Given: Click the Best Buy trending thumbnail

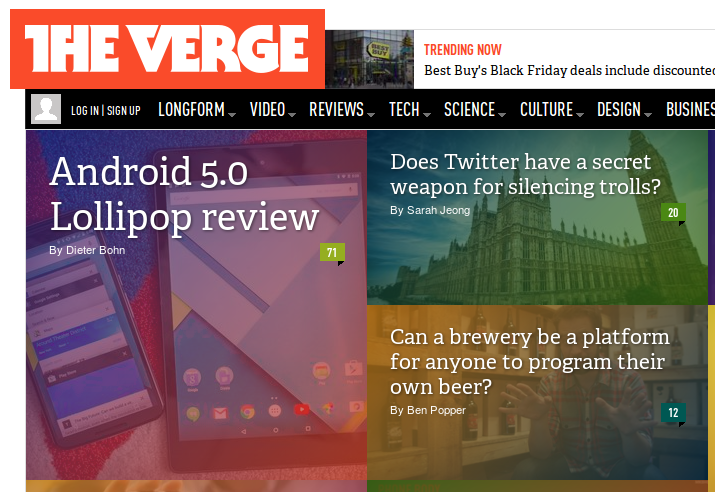Looking at the screenshot, I should point(369,59).
